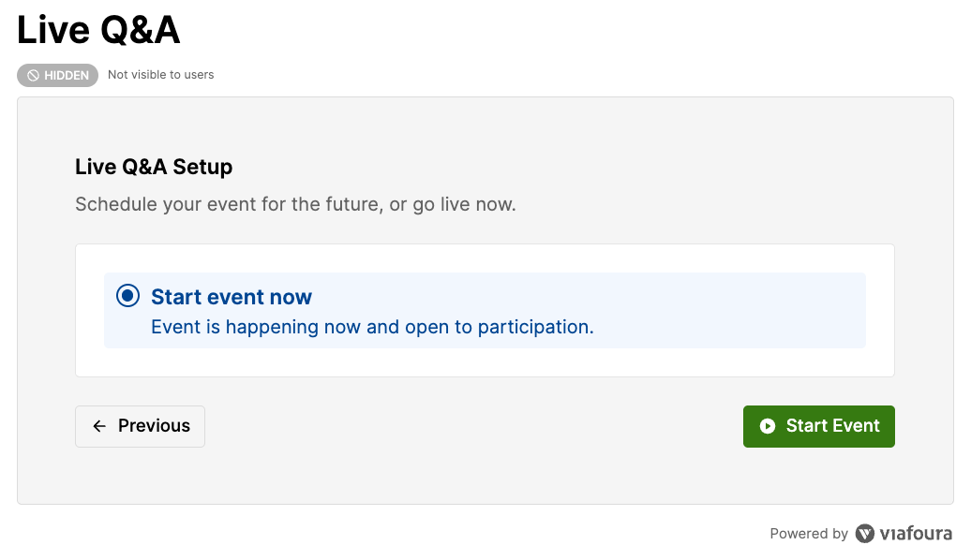Click the play icon in Start Event
Viewport: 971px width, 560px height.
(x=768, y=426)
